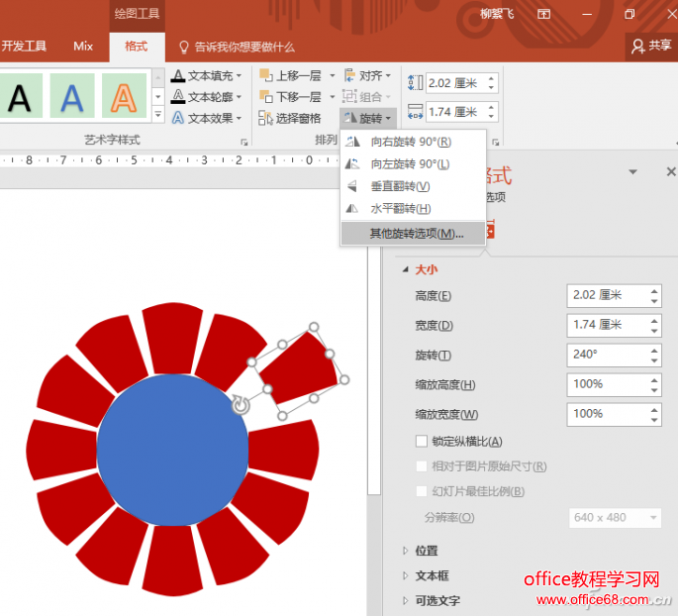678x616 pixels.
Task: Open the Selection Pane (选择窗格)
Action: click(290, 118)
